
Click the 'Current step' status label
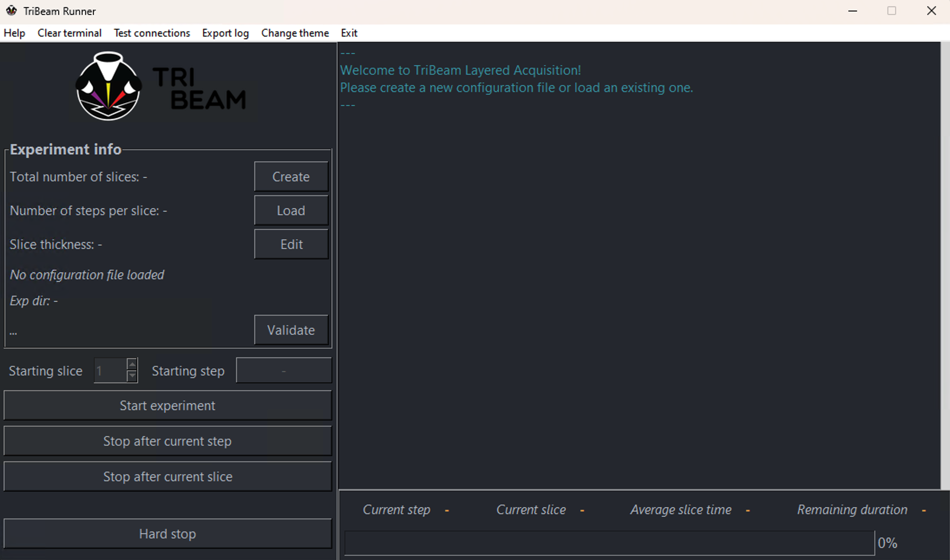click(396, 510)
